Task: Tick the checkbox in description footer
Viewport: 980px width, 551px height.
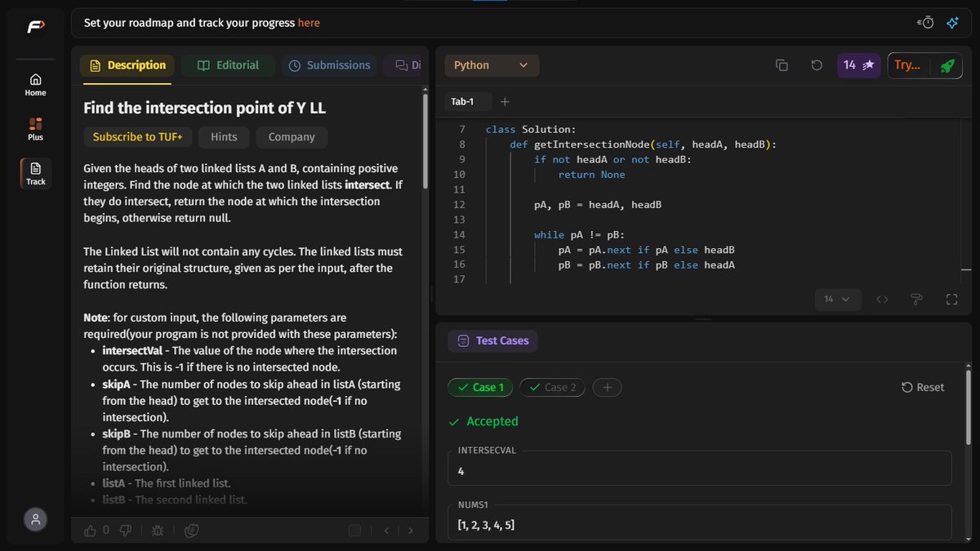Action: (x=354, y=531)
